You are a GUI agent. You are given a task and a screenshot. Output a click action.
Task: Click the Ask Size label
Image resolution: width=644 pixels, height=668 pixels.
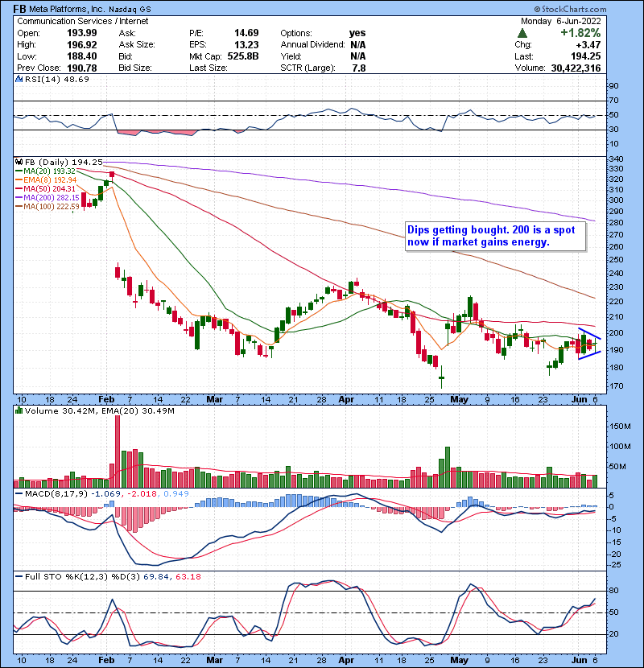tap(137, 45)
